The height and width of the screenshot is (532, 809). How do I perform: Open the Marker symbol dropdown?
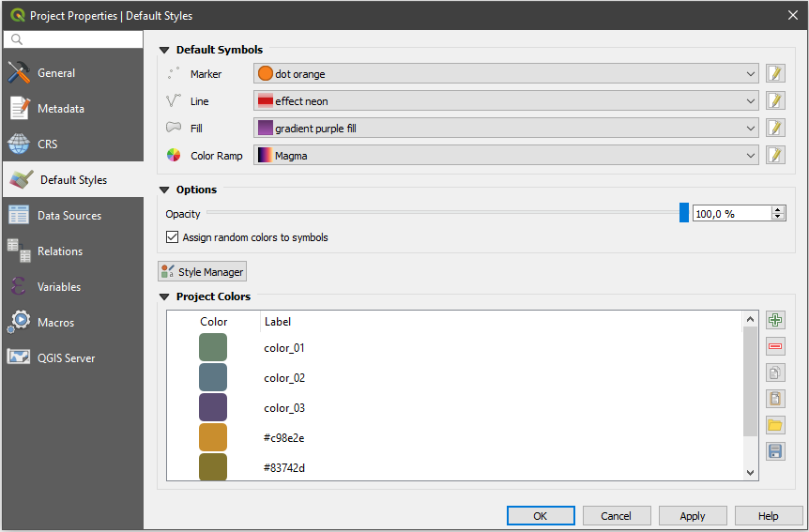(x=506, y=74)
